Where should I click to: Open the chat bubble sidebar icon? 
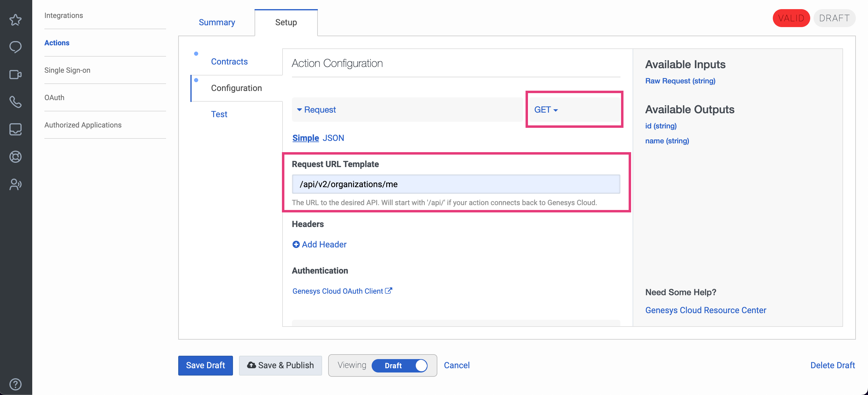[x=16, y=47]
